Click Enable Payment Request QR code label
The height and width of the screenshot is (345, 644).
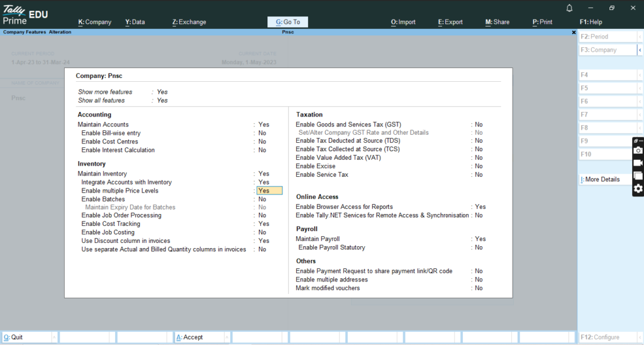374,271
